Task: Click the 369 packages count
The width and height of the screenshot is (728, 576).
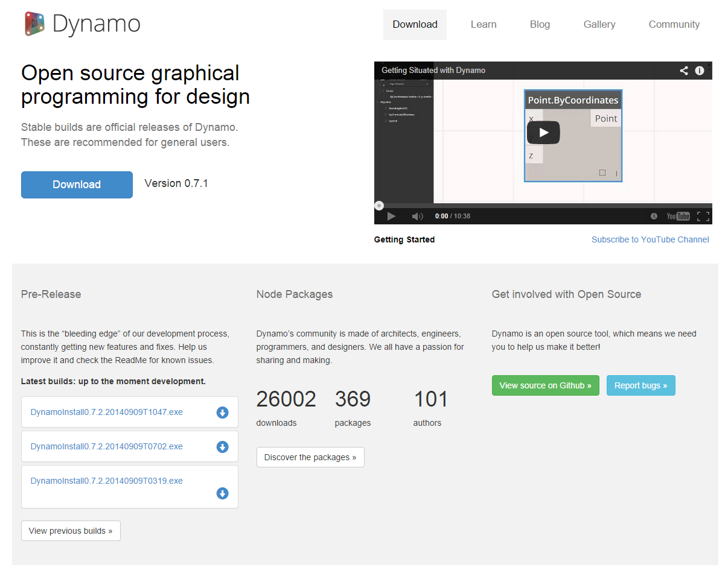Action: pos(353,399)
